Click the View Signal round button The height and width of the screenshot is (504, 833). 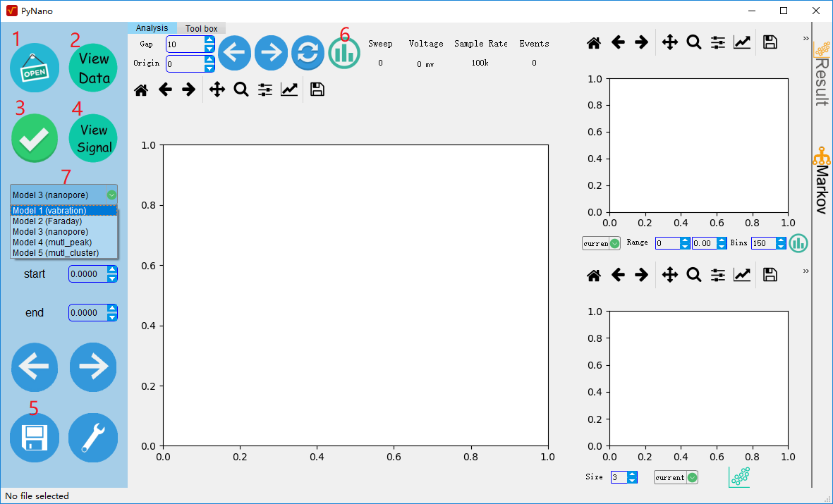coord(94,138)
